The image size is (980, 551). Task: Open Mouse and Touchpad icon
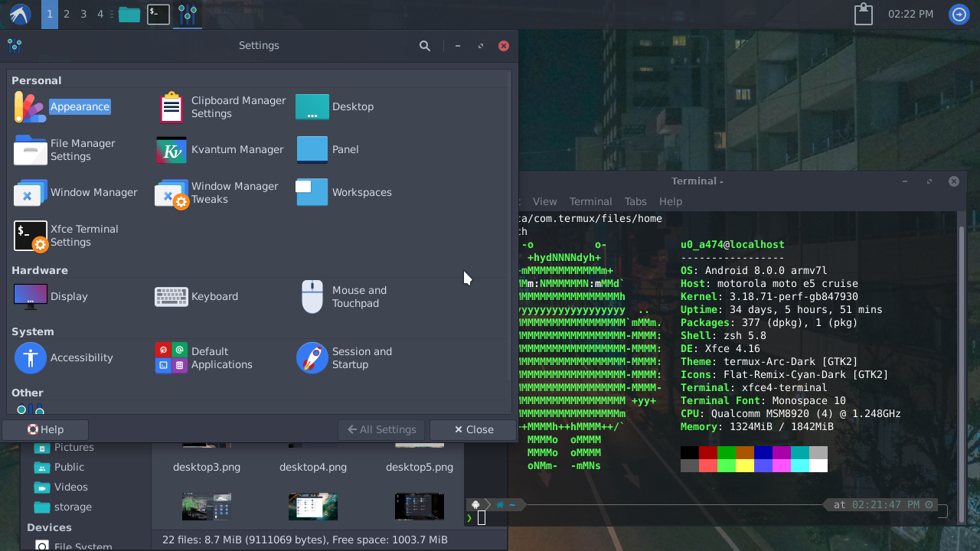click(312, 297)
